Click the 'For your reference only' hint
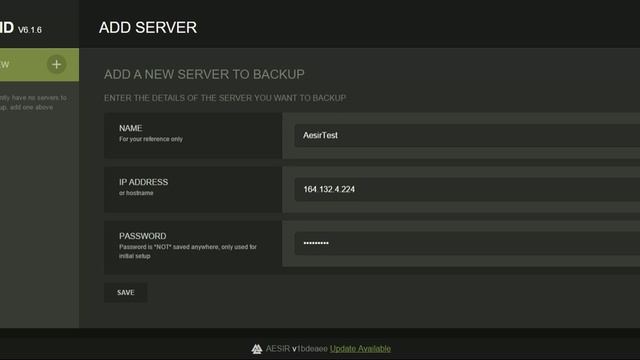640x360 pixels. point(151,139)
